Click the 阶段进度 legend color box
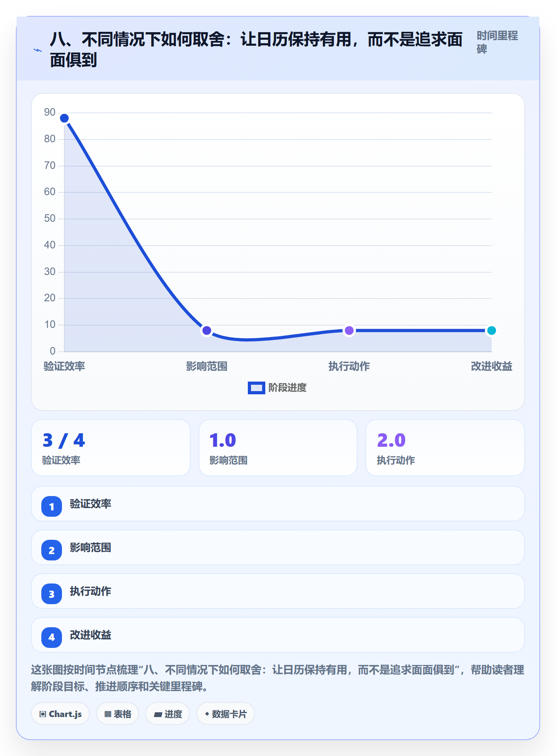Viewport: 556px width, 756px height. coord(256,388)
